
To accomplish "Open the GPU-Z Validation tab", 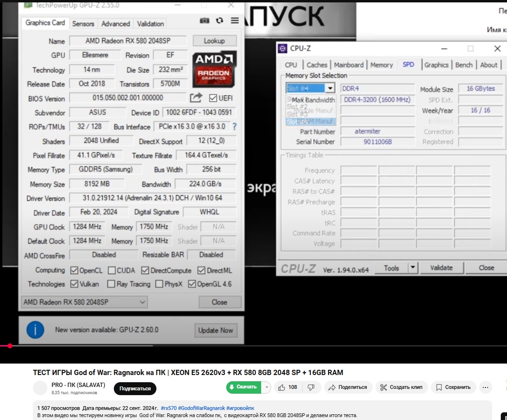I will point(150,23).
